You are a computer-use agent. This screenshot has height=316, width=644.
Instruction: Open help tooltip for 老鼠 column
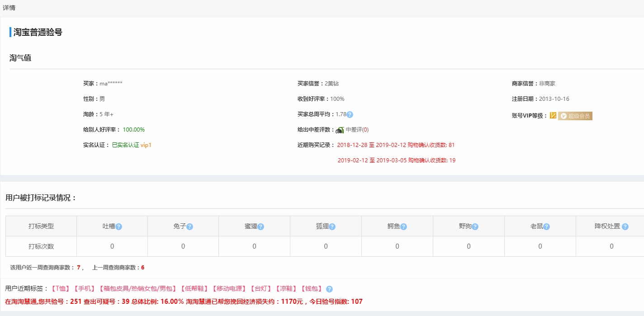547,226
